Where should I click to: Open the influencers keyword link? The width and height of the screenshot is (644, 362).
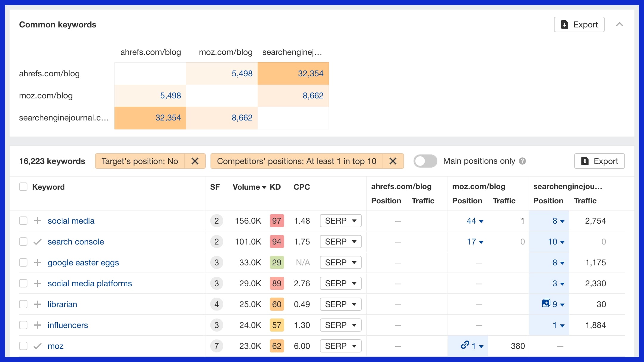tap(68, 325)
